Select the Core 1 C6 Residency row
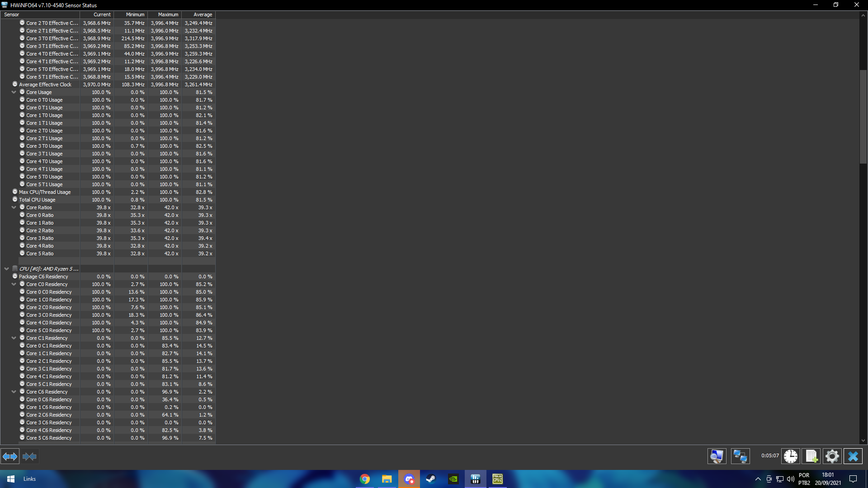 (108, 407)
